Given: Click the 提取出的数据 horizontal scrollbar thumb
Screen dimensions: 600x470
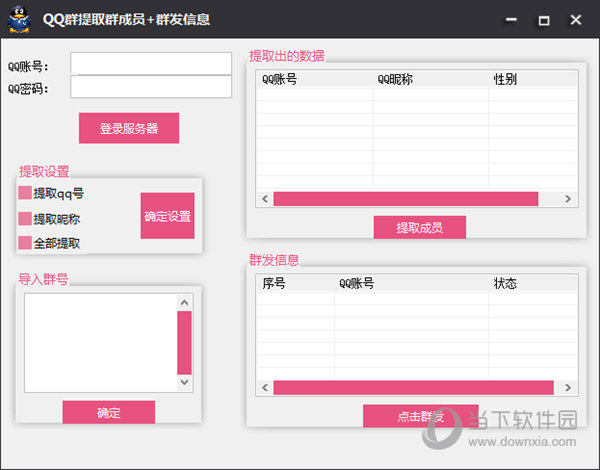Looking at the screenshot, I should pyautogui.click(x=406, y=199).
